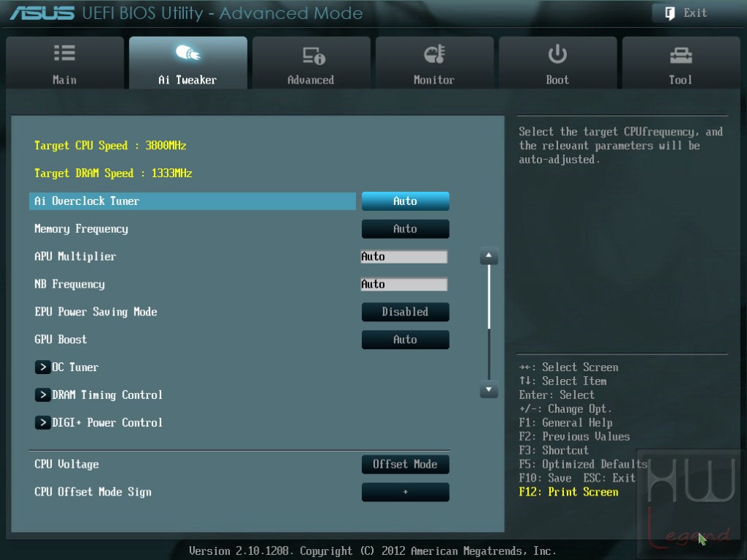This screenshot has width=747, height=560.
Task: Click the scroll up arrow
Action: point(488,256)
